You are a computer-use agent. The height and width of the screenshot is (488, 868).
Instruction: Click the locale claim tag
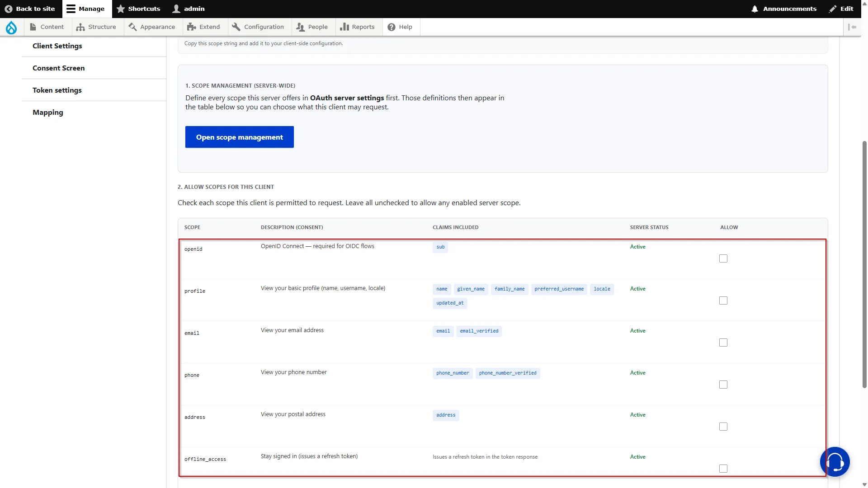coord(602,289)
